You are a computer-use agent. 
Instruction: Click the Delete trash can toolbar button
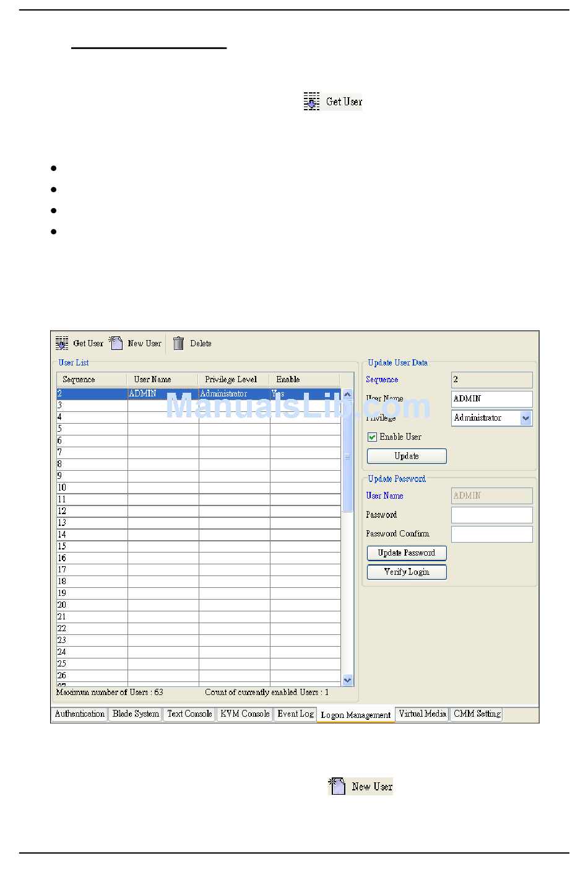[192, 343]
